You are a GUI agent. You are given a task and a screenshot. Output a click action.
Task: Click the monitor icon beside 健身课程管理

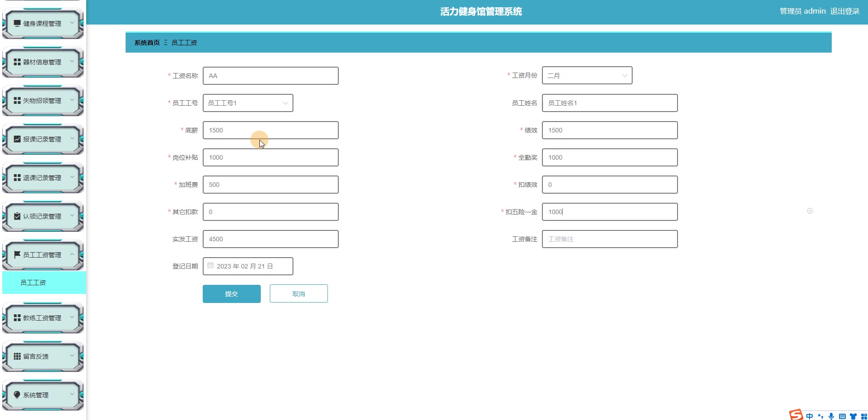point(17,23)
